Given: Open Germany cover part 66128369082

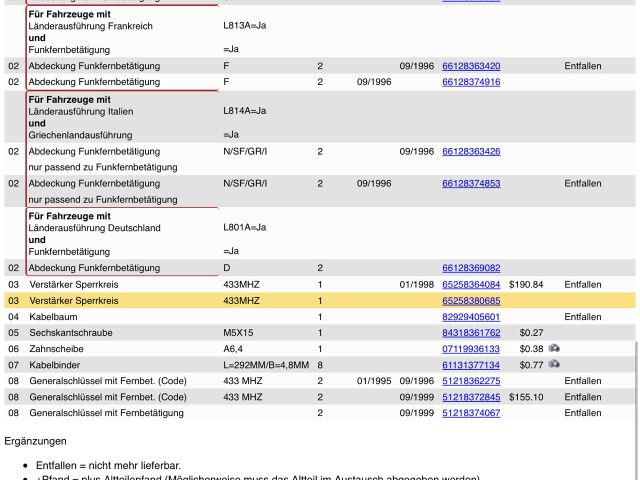Looking at the screenshot, I should [471, 268].
